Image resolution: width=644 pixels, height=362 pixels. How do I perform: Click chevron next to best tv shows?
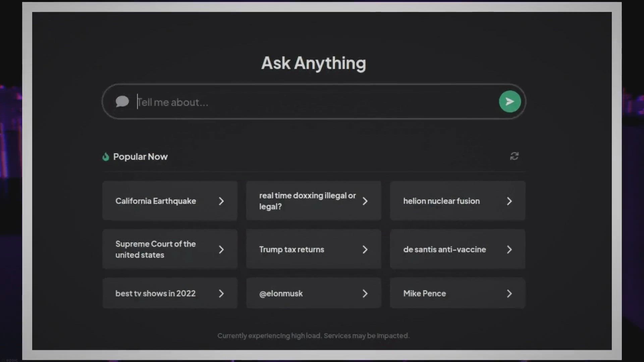coord(221,294)
